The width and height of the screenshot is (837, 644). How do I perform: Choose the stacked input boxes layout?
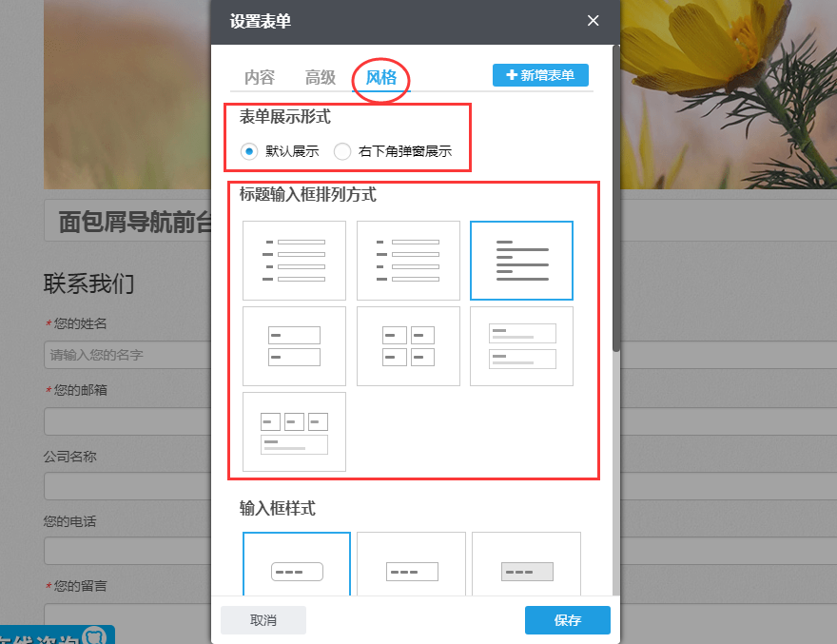(x=294, y=345)
